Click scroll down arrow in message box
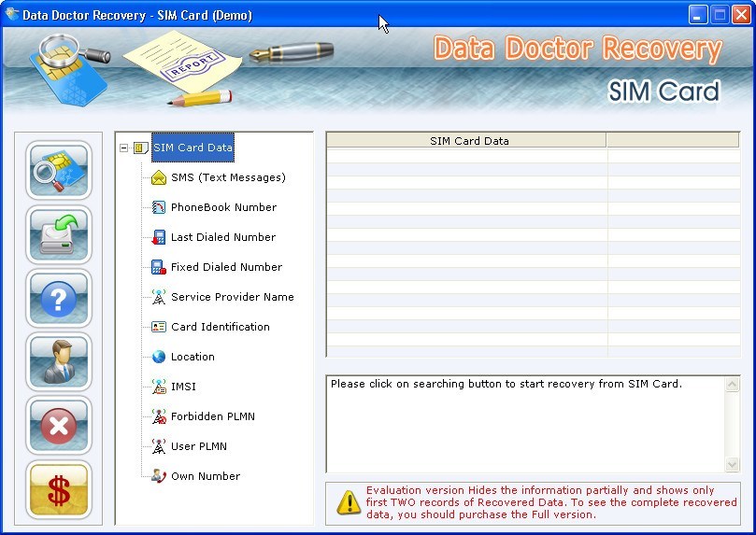756x535 pixels. pos(732,465)
